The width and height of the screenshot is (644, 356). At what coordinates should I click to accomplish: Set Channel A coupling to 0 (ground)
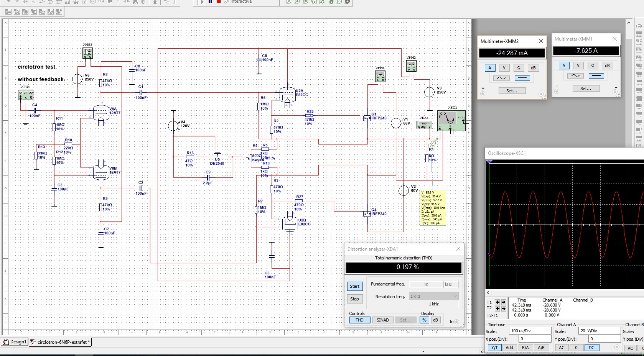[576, 348]
